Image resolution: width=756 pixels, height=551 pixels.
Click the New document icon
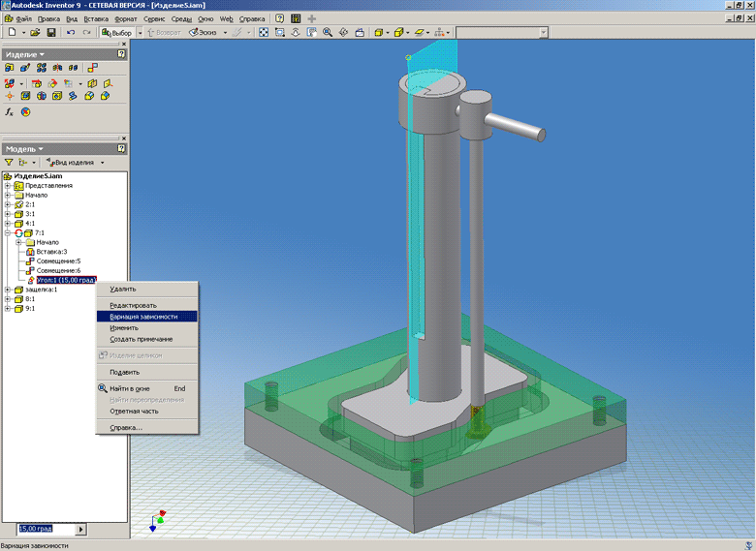click(12, 32)
